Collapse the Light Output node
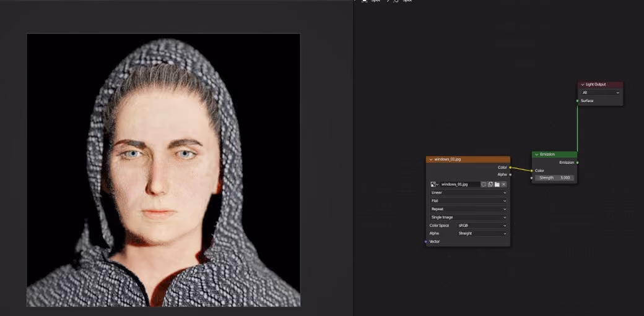The height and width of the screenshot is (316, 644). coord(583,85)
